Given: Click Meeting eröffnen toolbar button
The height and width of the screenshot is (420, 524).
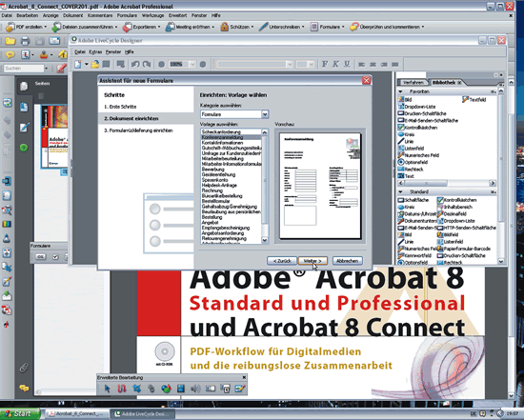Looking at the screenshot, I should coord(191,27).
